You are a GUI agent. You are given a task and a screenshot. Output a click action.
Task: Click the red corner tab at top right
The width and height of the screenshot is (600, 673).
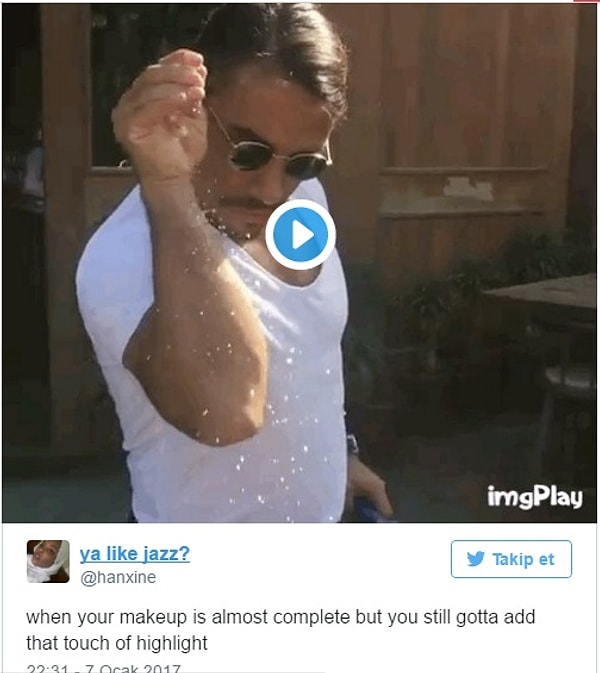click(587, 1)
